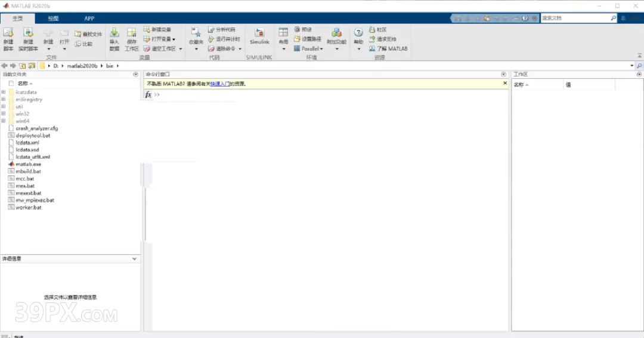This screenshot has width=644, height=338.
Task: Click the Request Support (请求支持) icon
Action: tap(372, 39)
